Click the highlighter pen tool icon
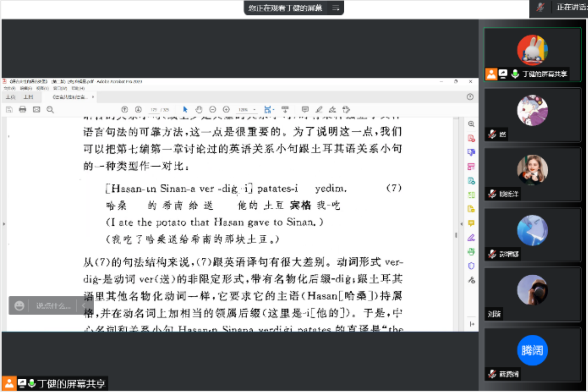Viewport: 588px width, 392px height. coord(319,110)
